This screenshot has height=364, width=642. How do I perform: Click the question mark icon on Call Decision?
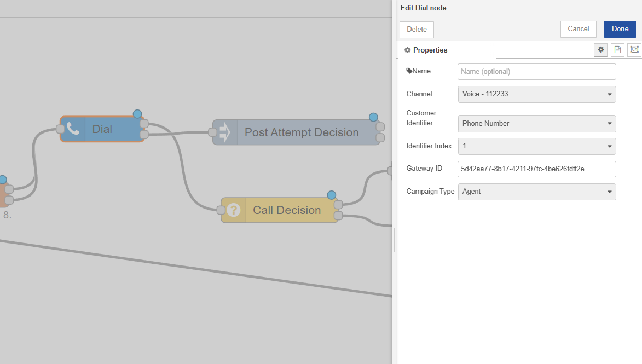point(234,210)
